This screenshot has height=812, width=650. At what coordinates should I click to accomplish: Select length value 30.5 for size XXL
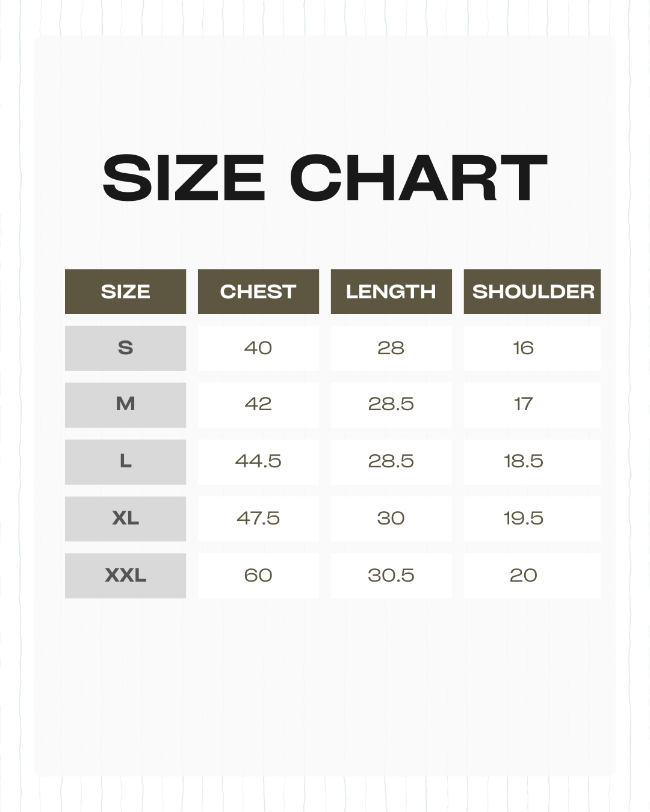click(391, 576)
